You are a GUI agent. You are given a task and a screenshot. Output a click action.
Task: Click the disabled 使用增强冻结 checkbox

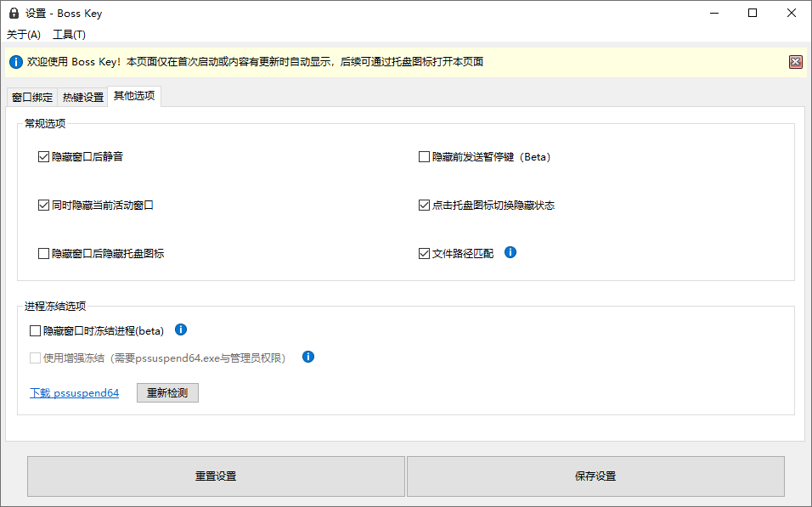coord(35,358)
